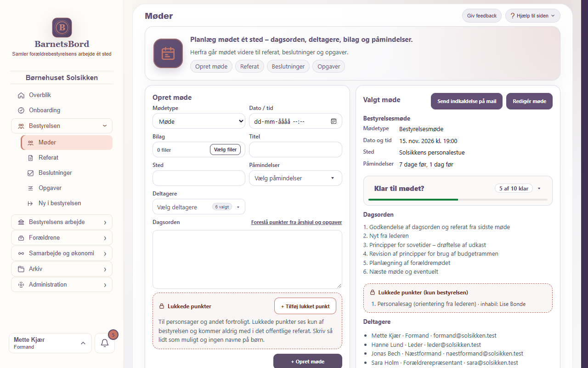Open Beslutninger checkbox icon in sidebar
Screen dimensions: 588x368
(x=31, y=173)
